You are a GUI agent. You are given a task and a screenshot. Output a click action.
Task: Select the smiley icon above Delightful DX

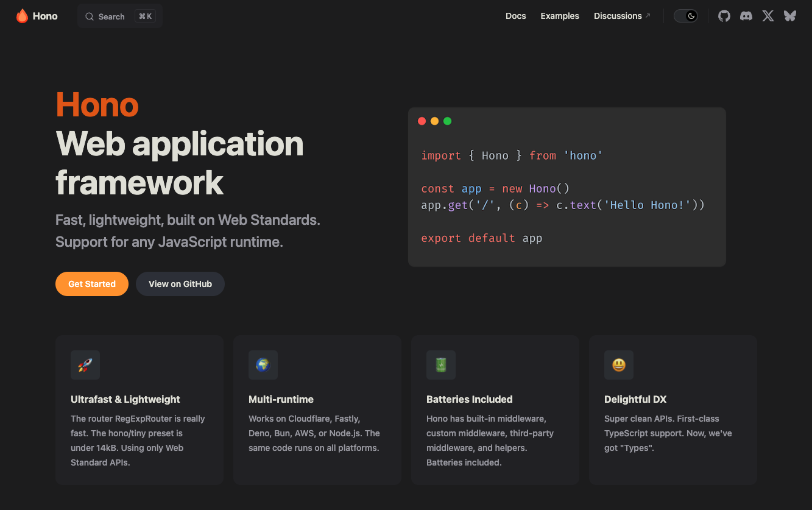point(618,364)
